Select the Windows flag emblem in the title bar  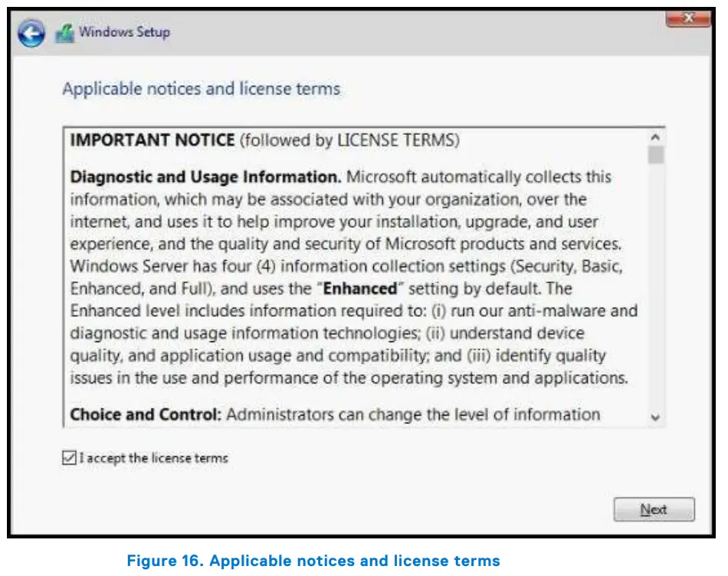(x=64, y=31)
